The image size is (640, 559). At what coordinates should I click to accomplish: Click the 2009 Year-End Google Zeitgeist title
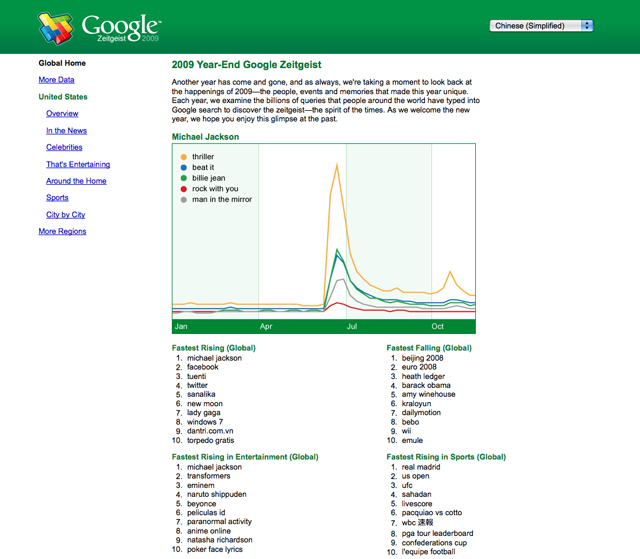coord(247,64)
